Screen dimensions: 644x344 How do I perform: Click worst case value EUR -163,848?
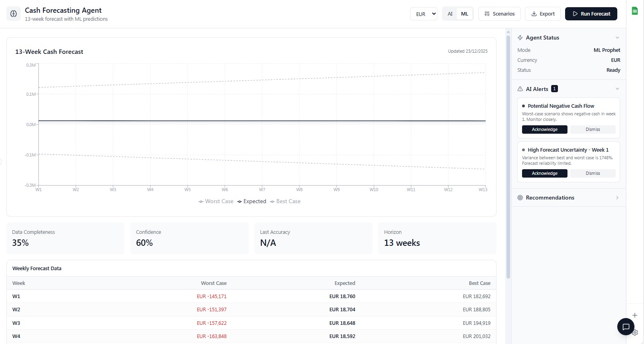(x=212, y=336)
